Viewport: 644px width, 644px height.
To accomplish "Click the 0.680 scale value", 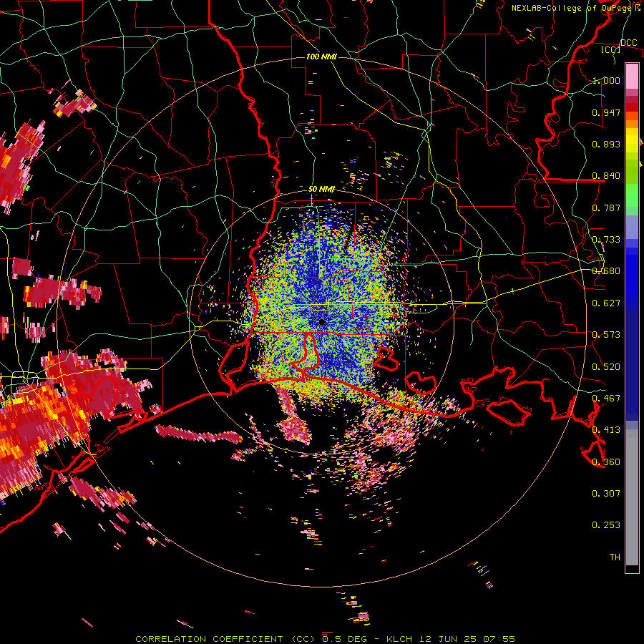I will tap(606, 271).
